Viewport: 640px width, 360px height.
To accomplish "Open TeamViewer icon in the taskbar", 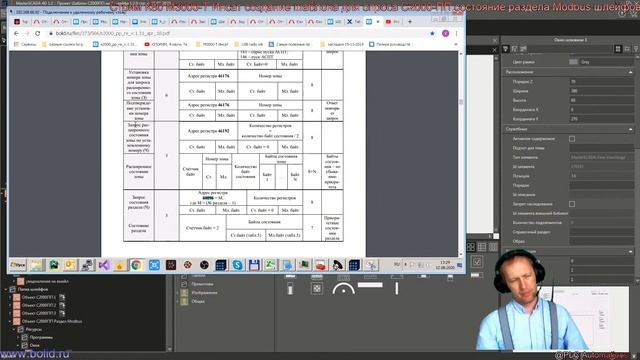I will point(154,265).
